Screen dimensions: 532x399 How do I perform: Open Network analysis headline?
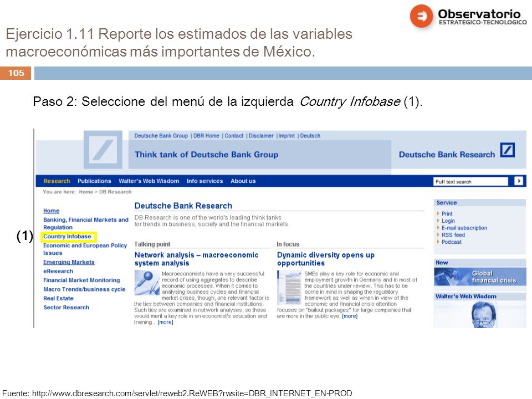tap(196, 259)
